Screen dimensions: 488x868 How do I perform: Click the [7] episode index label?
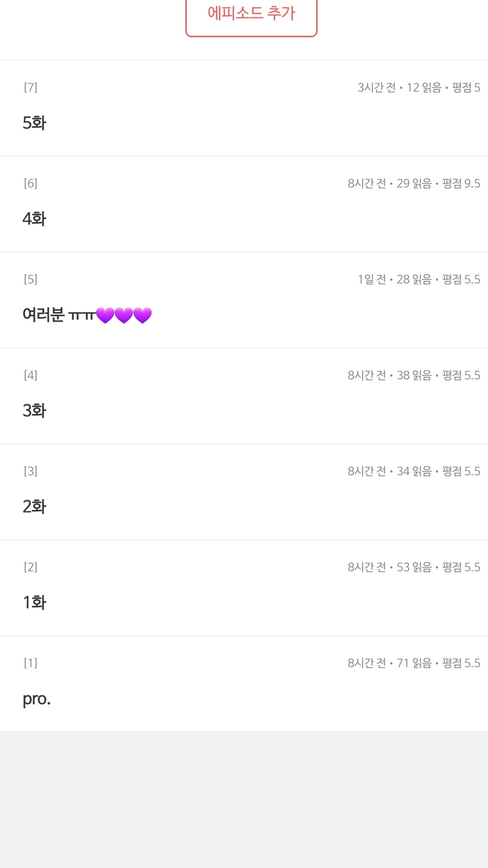[x=31, y=88]
